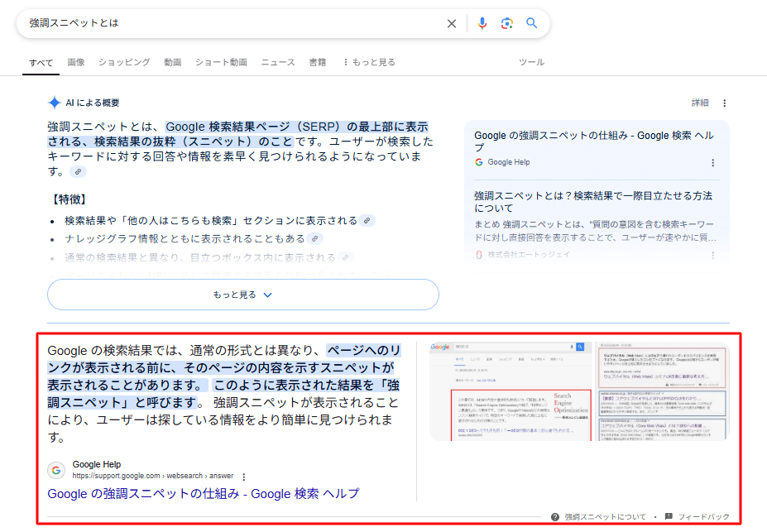
Task: Click the 【特徴】 heading
Action: click(x=69, y=199)
